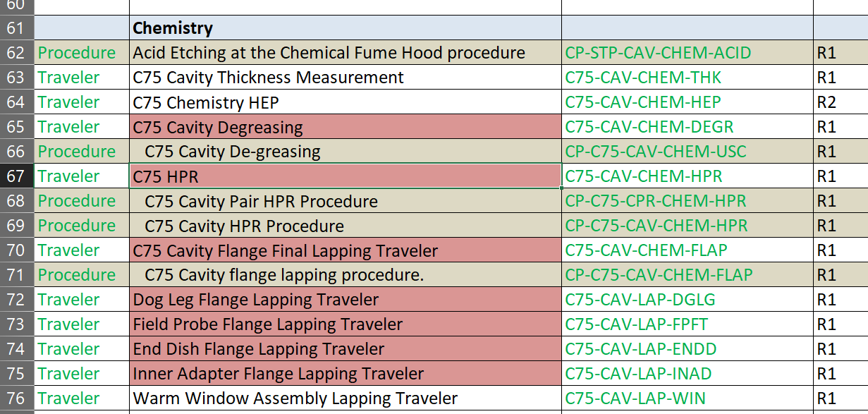This screenshot has height=414, width=868.
Task: Select row header 62
Action: pos(16,53)
